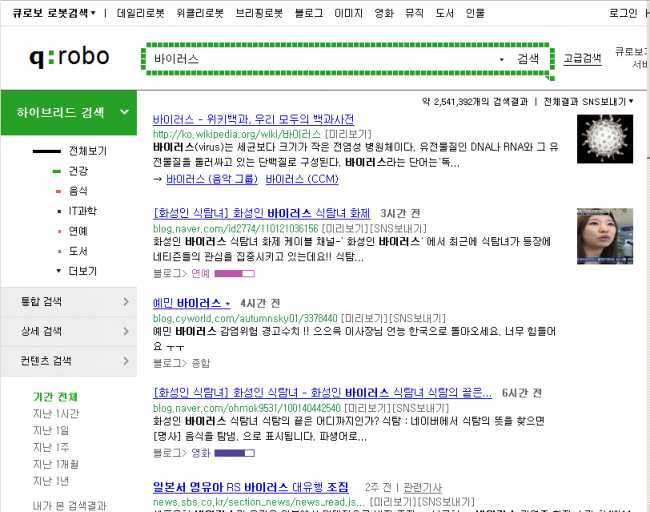This screenshot has height=512, width=650.
Task: Open 내가 본 검색결과
Action: point(69,506)
